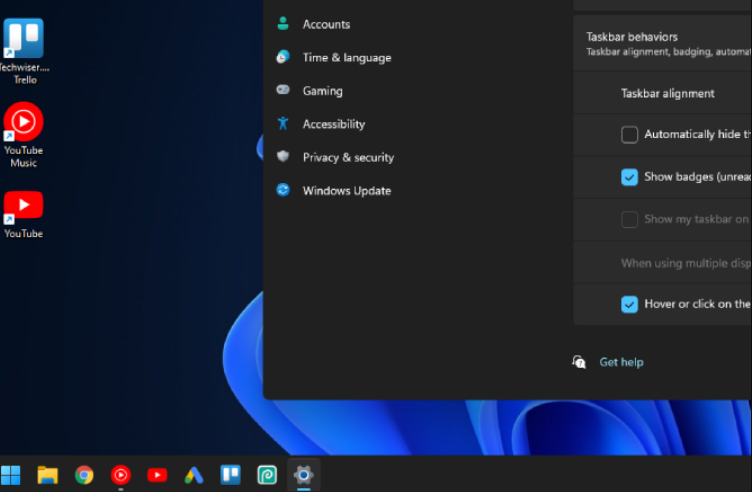752x492 pixels.
Task: Click the Get help link
Action: pyautogui.click(x=621, y=362)
